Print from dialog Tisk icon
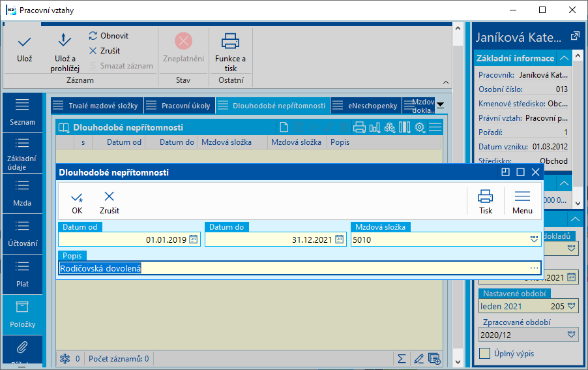 click(x=486, y=202)
